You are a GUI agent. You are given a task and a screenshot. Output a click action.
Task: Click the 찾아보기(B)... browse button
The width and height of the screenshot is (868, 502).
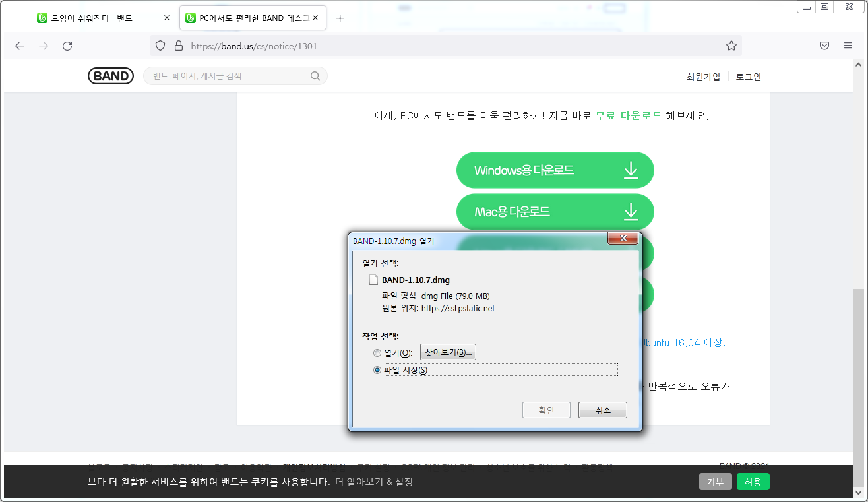coord(449,352)
